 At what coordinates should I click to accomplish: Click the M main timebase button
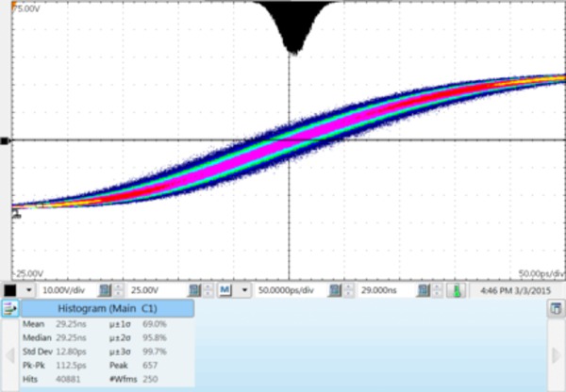tap(226, 289)
